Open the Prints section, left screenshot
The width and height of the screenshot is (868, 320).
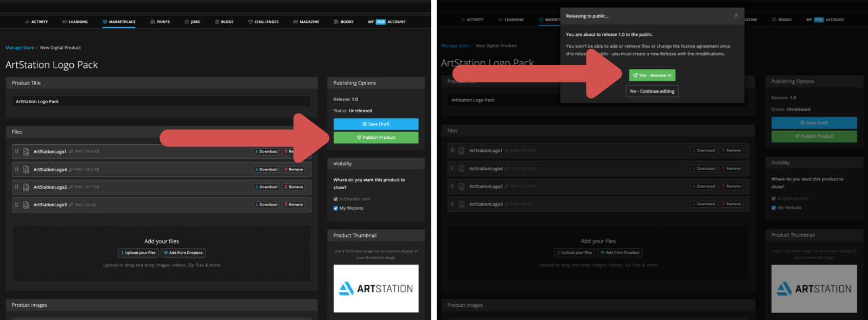point(160,22)
